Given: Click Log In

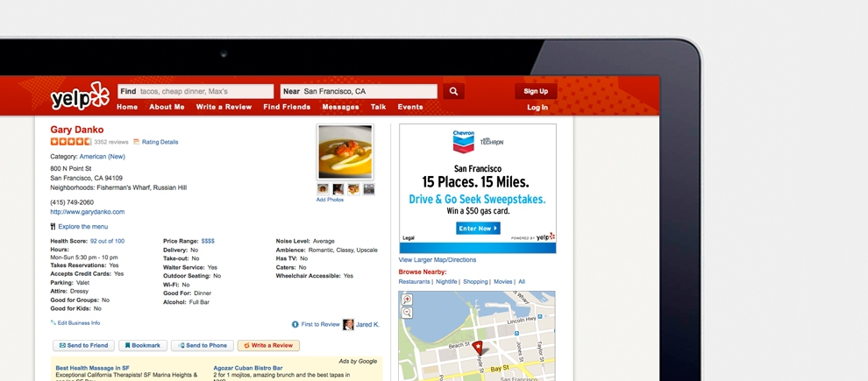Looking at the screenshot, I should (537, 108).
